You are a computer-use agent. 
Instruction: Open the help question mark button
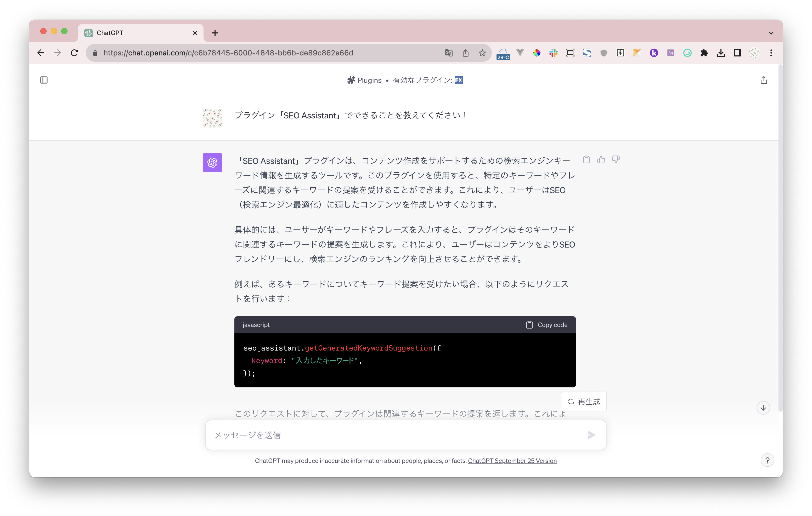coord(767,460)
